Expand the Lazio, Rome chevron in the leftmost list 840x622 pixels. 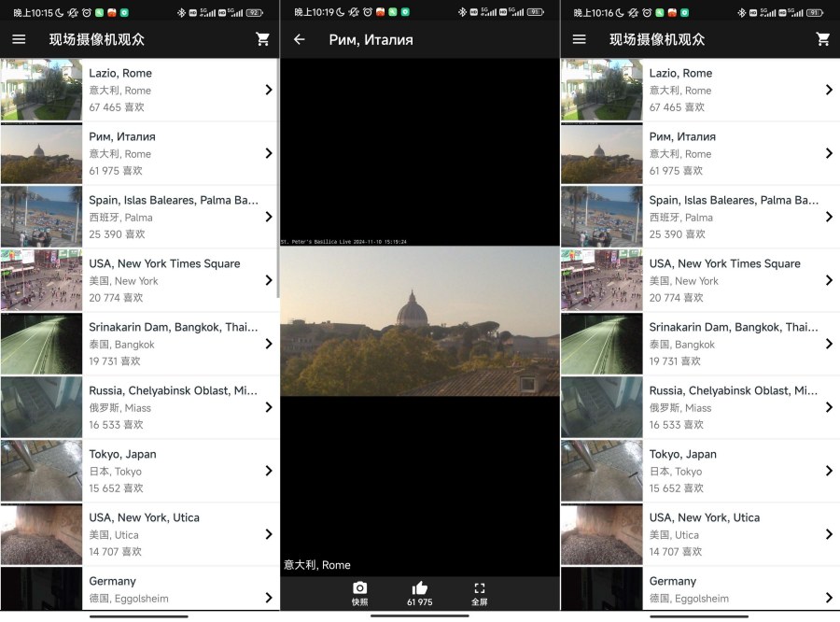tap(268, 90)
